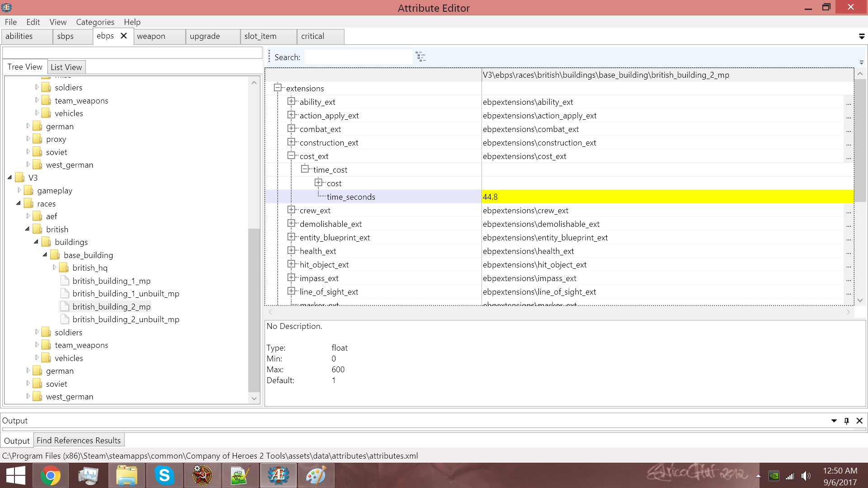Switch to the sbps tab
Image resolution: width=868 pixels, height=488 pixels.
click(72, 36)
